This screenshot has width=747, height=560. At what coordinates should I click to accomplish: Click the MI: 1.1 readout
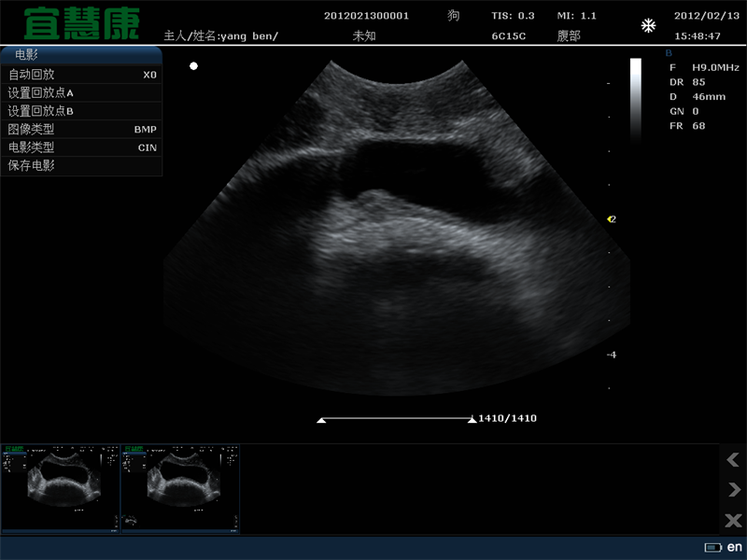coord(576,16)
